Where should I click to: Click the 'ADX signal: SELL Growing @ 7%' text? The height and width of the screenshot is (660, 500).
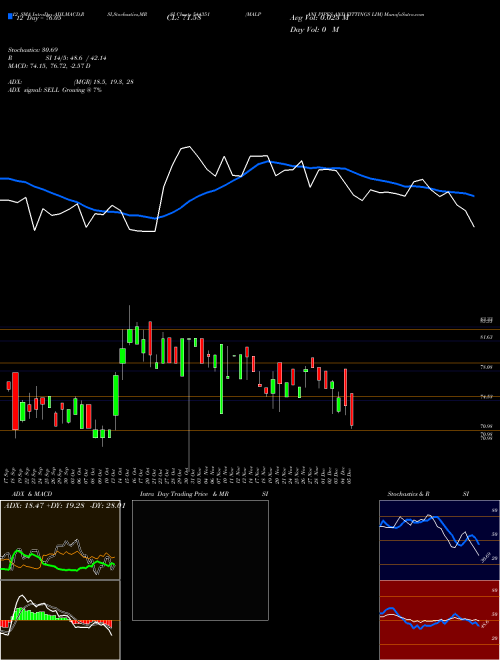click(x=55, y=90)
